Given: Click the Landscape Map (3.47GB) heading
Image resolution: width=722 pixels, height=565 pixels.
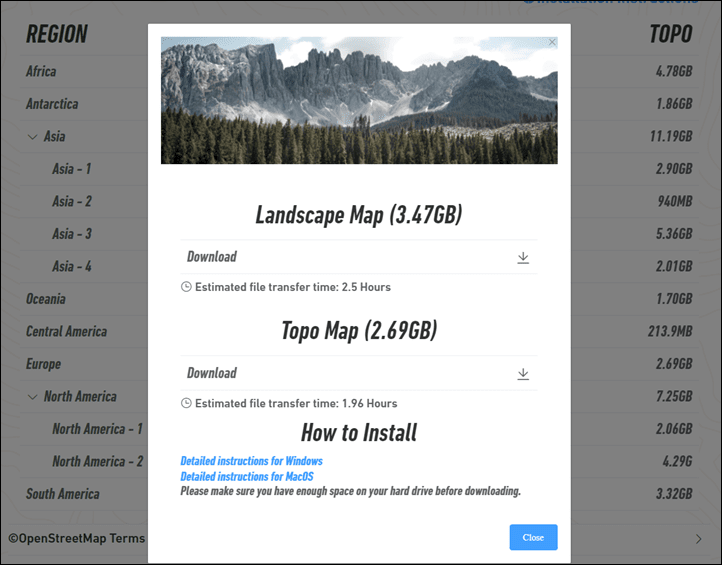Looking at the screenshot, I should click(x=359, y=215).
